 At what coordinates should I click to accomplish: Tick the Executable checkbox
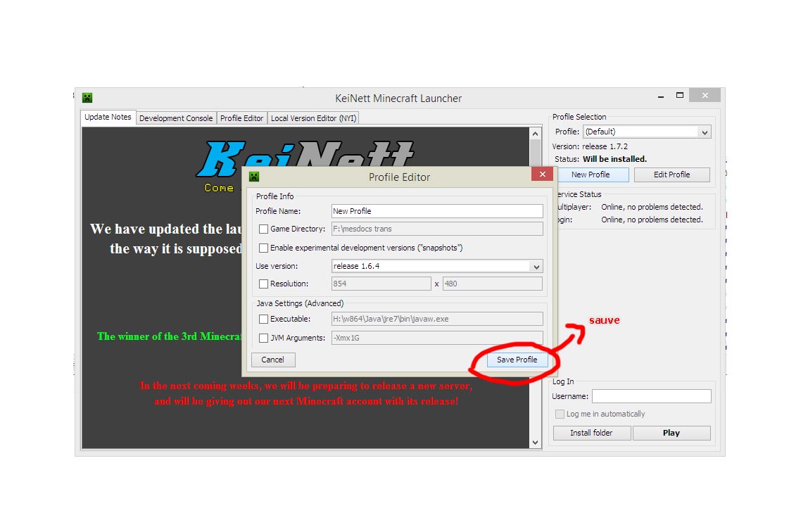point(263,319)
